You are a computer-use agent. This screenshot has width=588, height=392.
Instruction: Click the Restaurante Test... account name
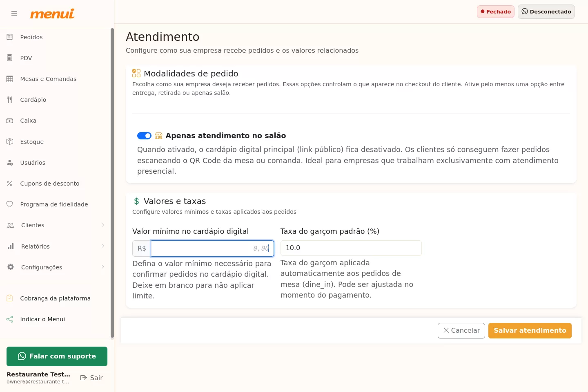38,374
